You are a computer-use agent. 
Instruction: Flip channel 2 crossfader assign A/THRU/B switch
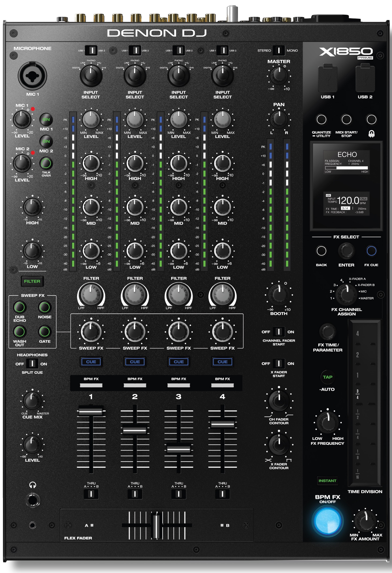[x=135, y=494]
